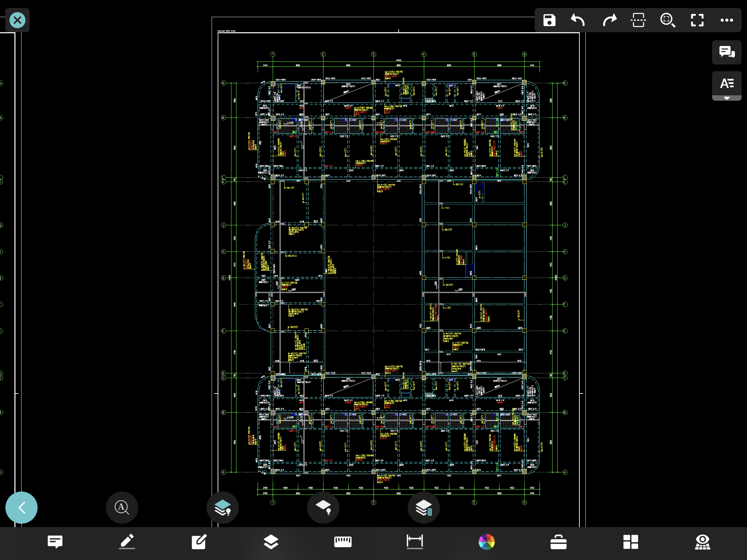Select the teal layers with bulb icon

coord(223,507)
